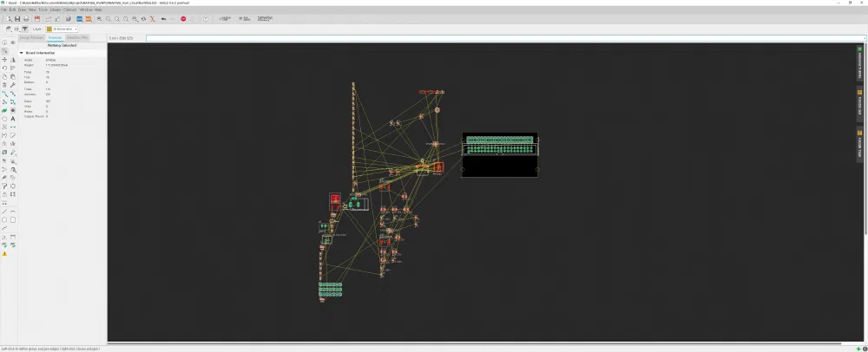This screenshot has width=868, height=352.
Task: Click into the command line input field
Action: (x=503, y=38)
